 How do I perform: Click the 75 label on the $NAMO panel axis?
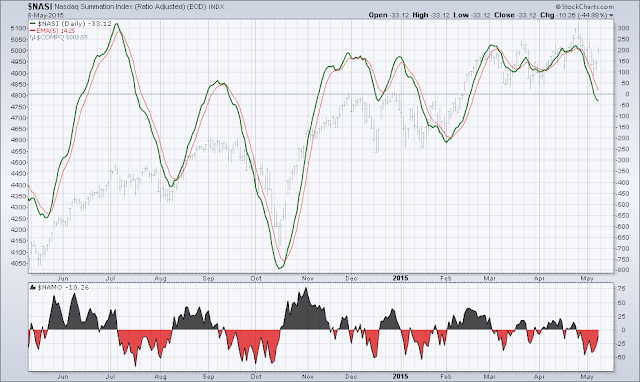pos(621,289)
